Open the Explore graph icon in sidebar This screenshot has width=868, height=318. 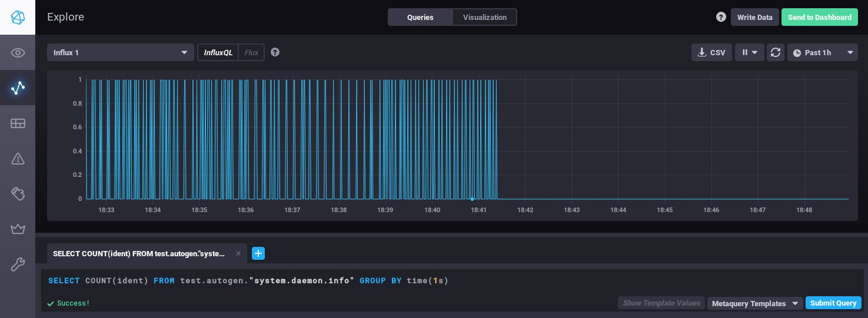tap(18, 88)
